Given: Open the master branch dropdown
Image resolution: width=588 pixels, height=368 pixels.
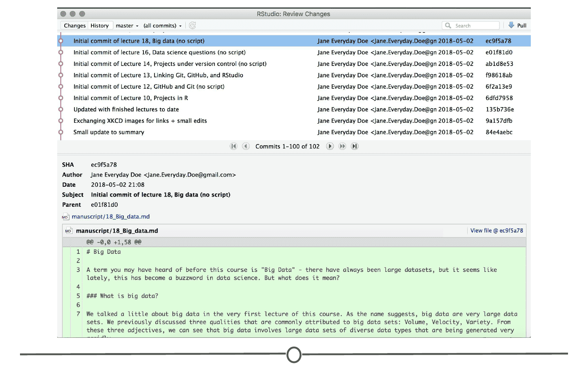Looking at the screenshot, I should 127,26.
